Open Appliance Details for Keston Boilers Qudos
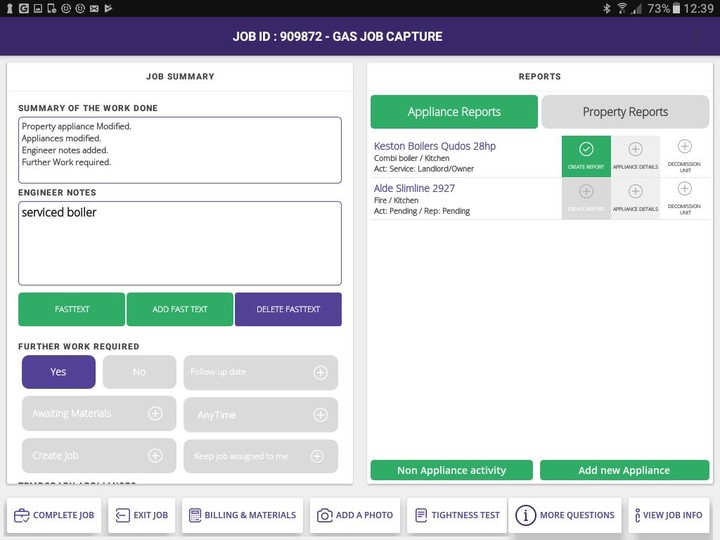 click(x=636, y=156)
